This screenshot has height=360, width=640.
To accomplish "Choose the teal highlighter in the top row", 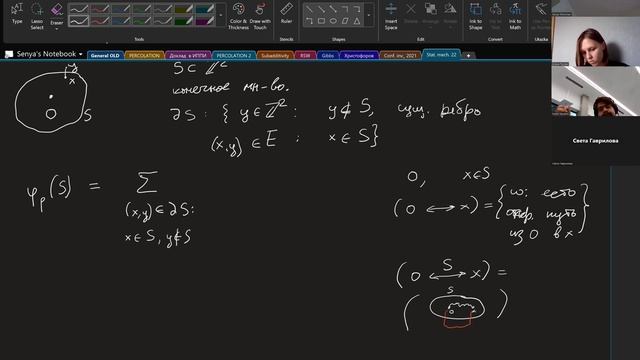I will pos(204,9).
